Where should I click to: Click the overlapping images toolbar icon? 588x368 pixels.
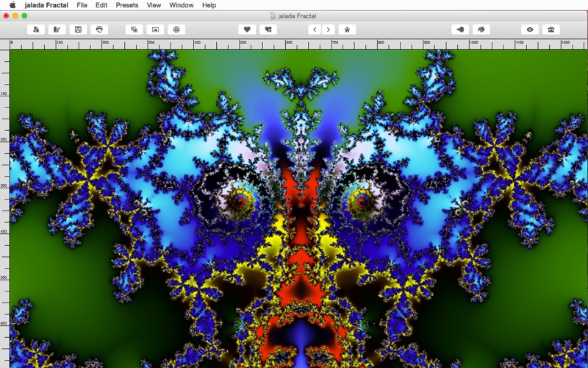[x=134, y=29]
